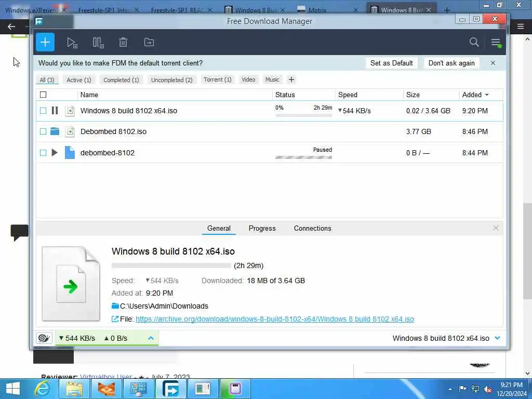The width and height of the screenshot is (532, 399).
Task: Switch to the Progress details tab
Action: coord(262,228)
